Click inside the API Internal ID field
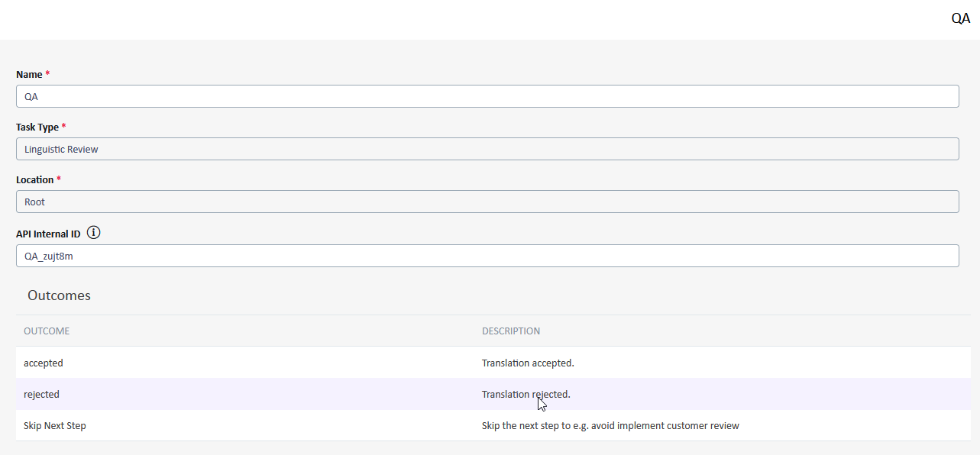The width and height of the screenshot is (980, 455). (x=487, y=255)
